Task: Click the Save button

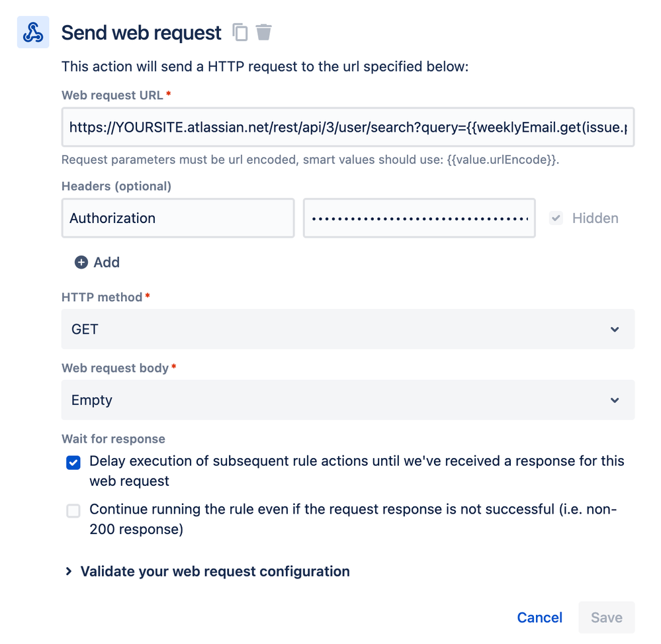Action: pyautogui.click(x=607, y=618)
